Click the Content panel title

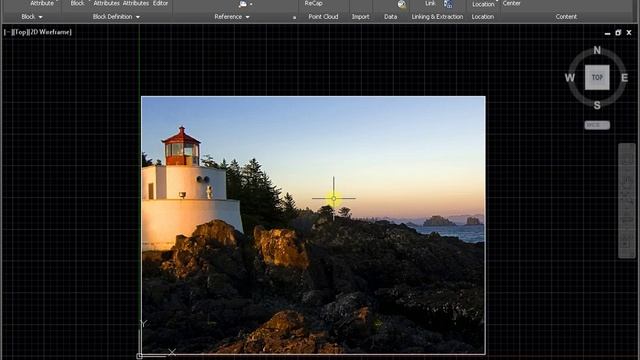[566, 17]
